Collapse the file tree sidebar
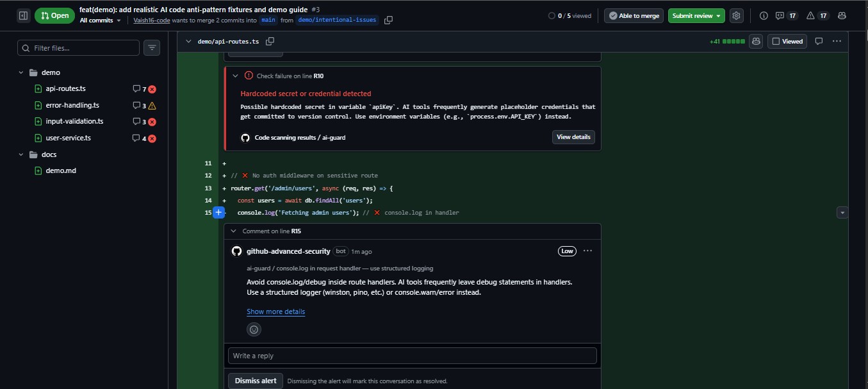Screen dimensions: 868x389 (x=23, y=15)
